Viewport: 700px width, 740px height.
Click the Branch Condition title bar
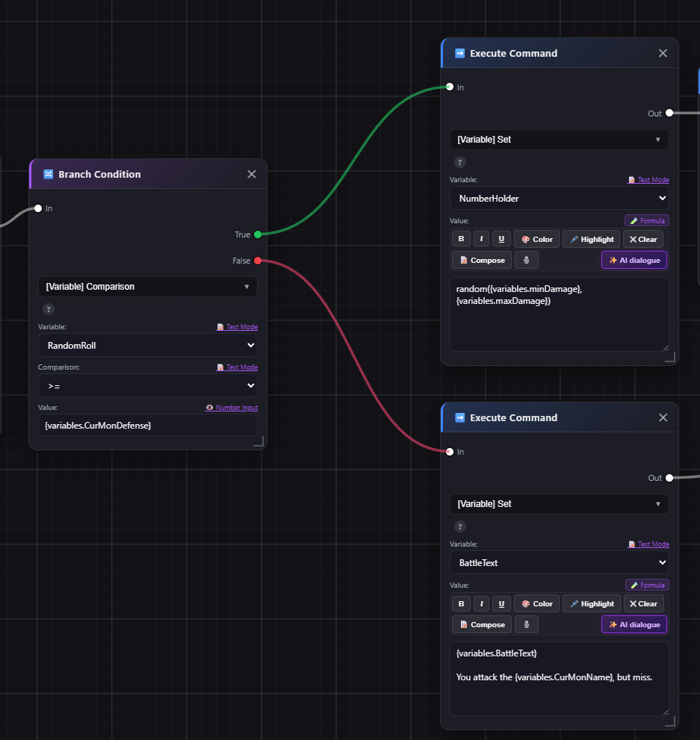tap(148, 174)
